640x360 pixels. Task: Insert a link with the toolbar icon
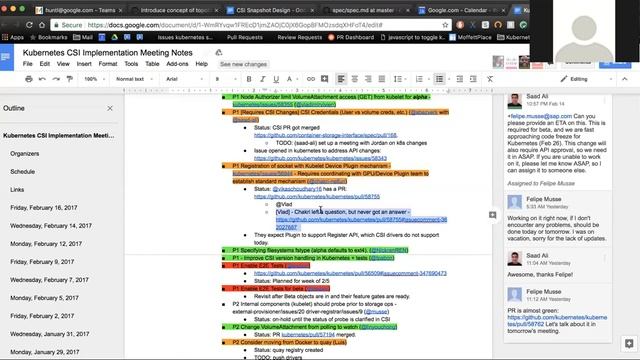click(311, 79)
